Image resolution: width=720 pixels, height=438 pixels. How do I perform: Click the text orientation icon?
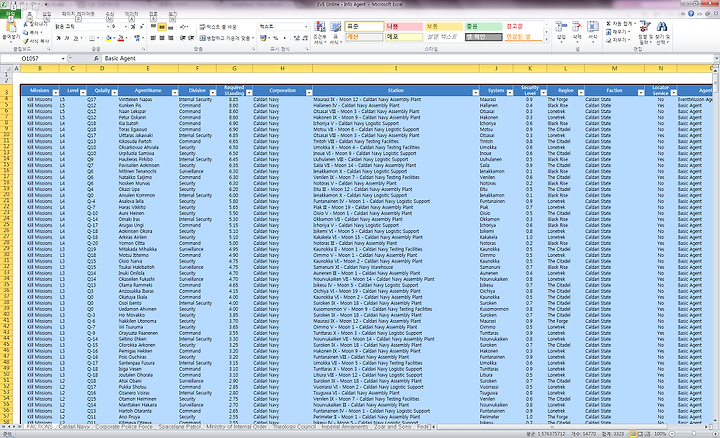tap(184, 28)
